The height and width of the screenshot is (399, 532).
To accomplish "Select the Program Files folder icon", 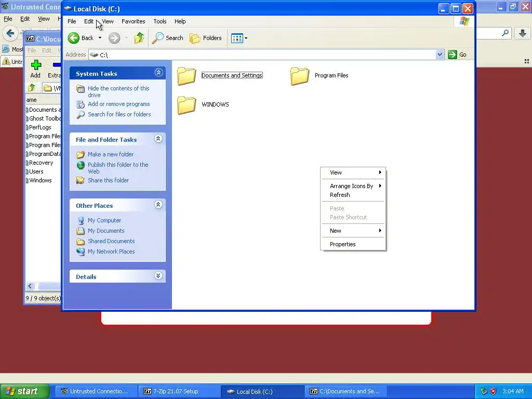I will tap(300, 76).
